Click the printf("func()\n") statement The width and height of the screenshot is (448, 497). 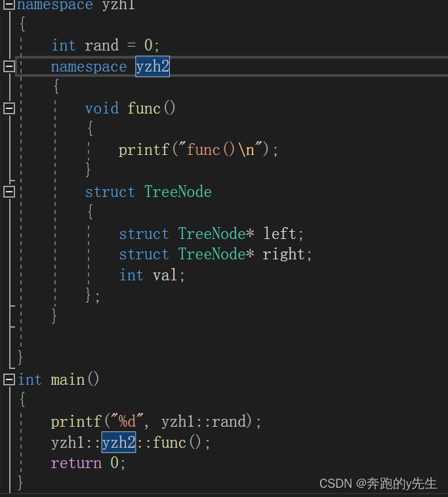(198, 150)
